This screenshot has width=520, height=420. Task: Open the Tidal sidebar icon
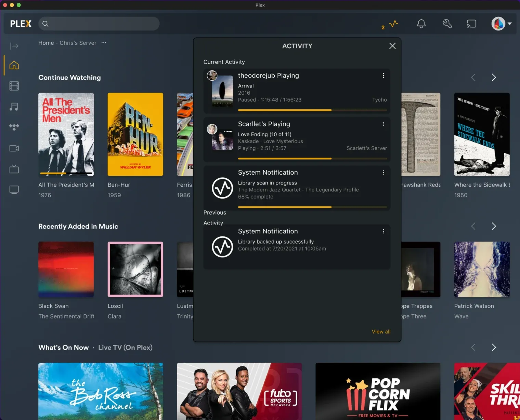[14, 127]
